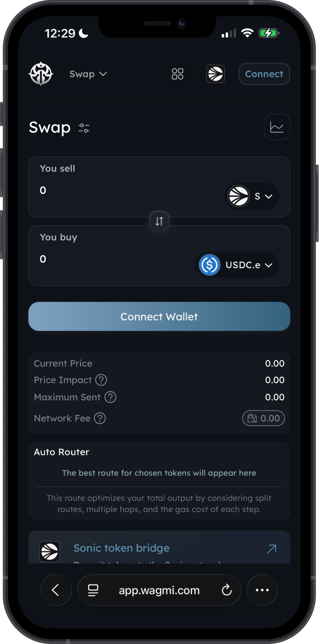Click the Wagmi logo icon
Image resolution: width=319 pixels, height=644 pixels.
41,74
